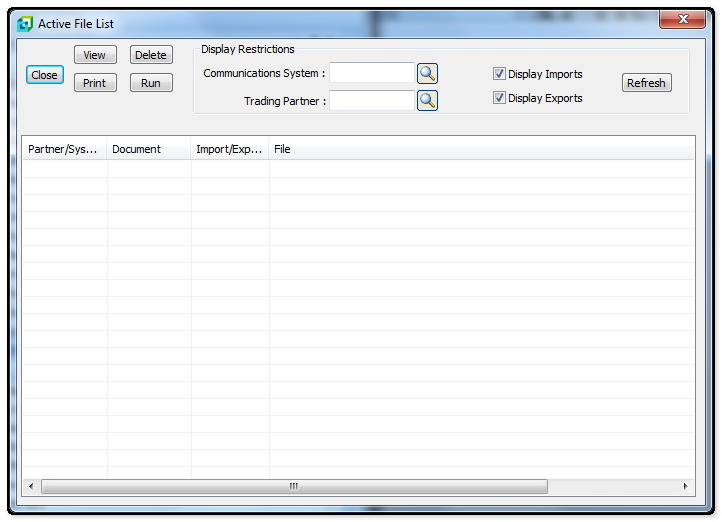Click the Refresh button
Viewport: 722px width, 522px height.
[x=646, y=83]
